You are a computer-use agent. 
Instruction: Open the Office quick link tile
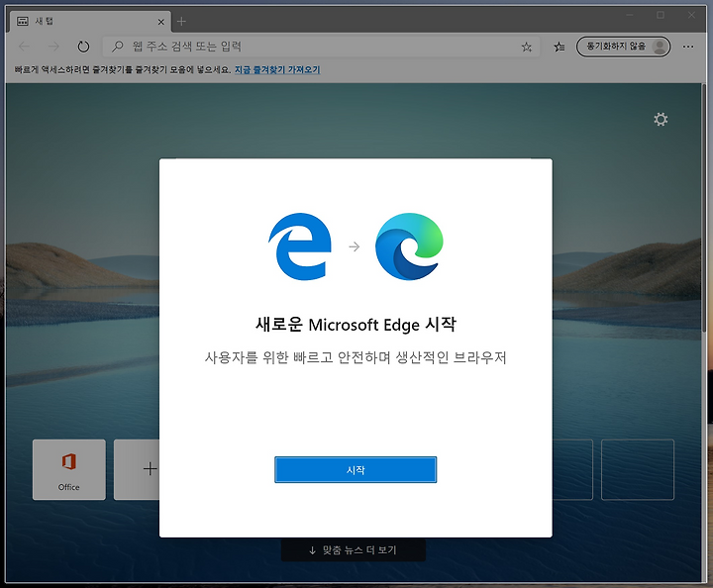pos(69,469)
